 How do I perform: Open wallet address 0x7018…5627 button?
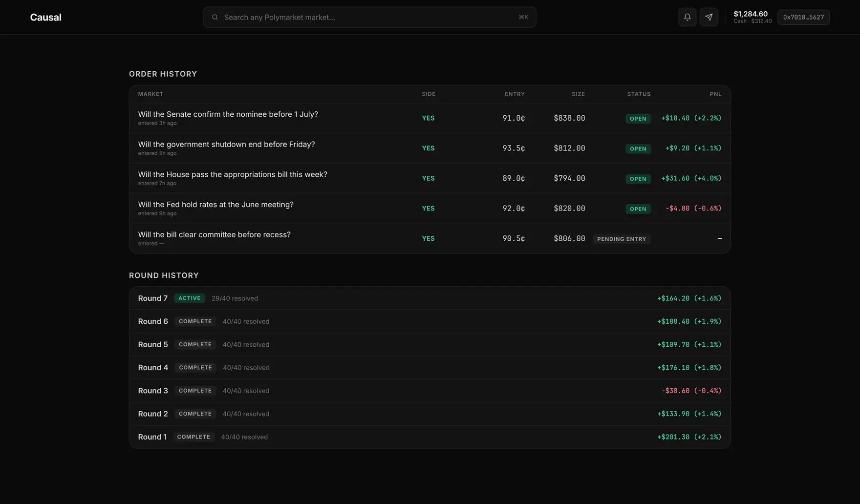[803, 17]
